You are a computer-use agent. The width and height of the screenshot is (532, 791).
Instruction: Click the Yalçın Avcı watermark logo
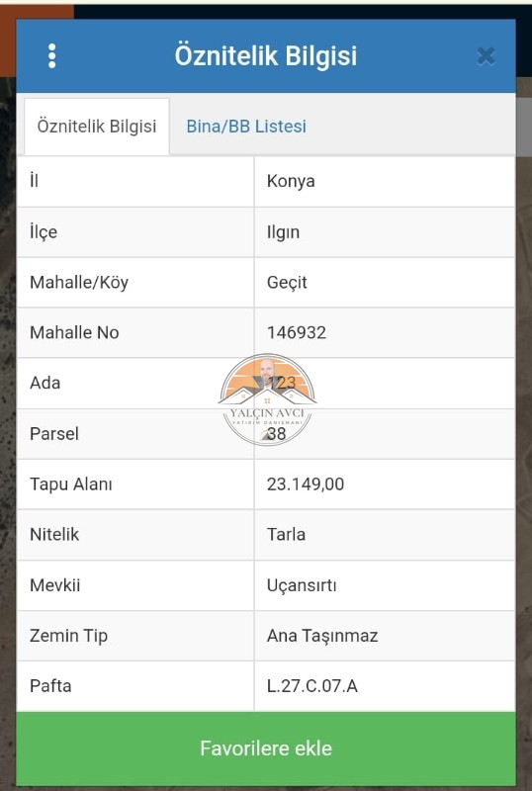pyautogui.click(x=267, y=400)
